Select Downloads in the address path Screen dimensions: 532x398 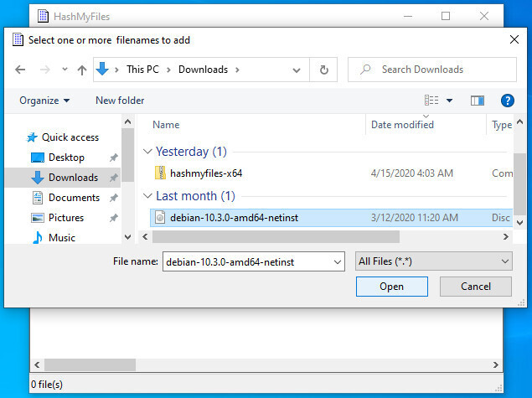click(203, 70)
